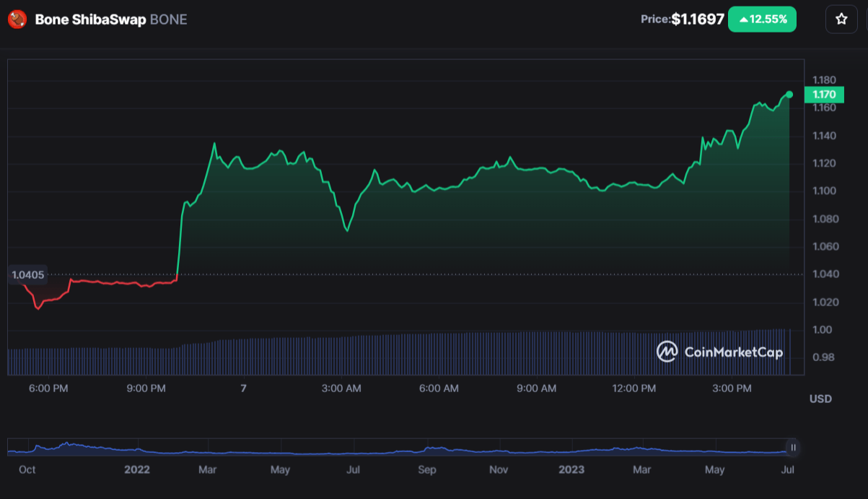Click the 3:00 AM time axis label

341,389
